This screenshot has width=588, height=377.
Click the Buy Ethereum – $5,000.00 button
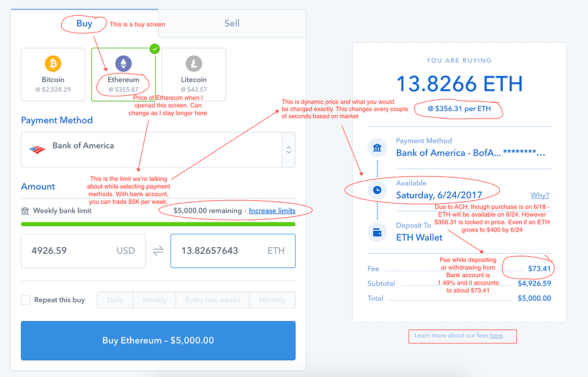tap(158, 341)
